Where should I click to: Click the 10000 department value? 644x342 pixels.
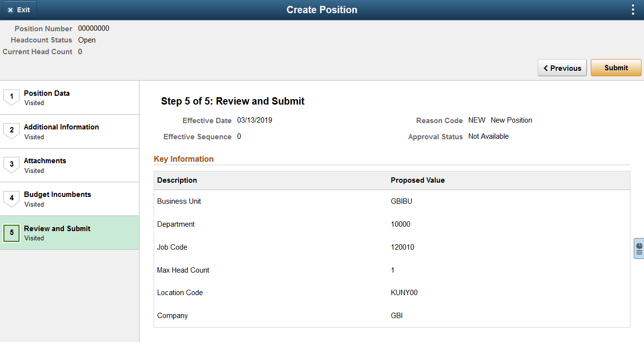coord(401,224)
